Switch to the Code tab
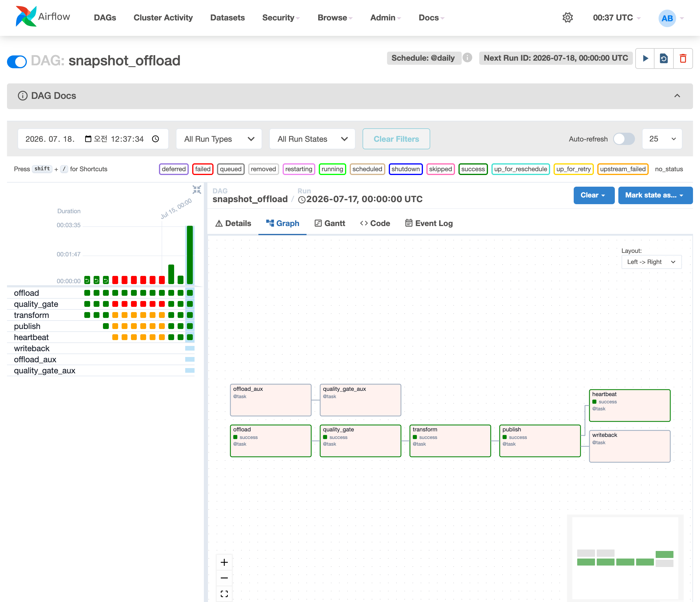The height and width of the screenshot is (602, 700). [x=375, y=223]
